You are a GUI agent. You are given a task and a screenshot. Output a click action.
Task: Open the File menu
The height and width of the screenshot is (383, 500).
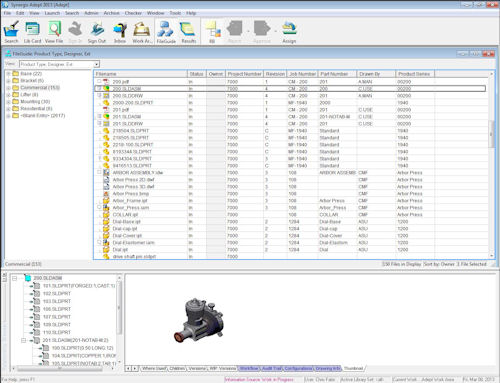point(7,13)
